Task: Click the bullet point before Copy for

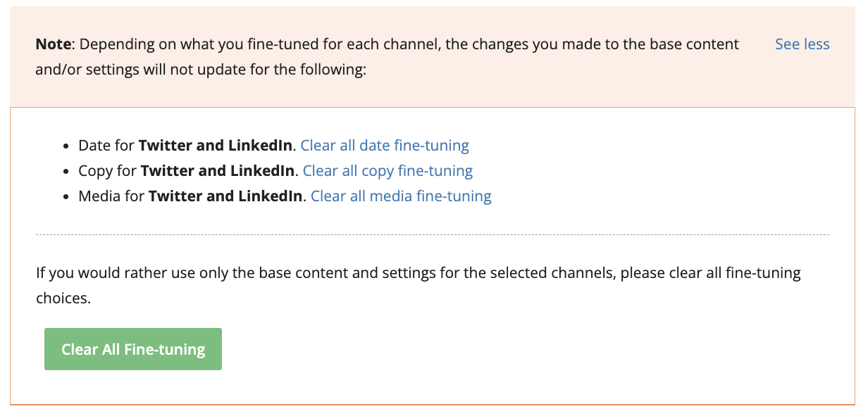Action: [x=66, y=172]
